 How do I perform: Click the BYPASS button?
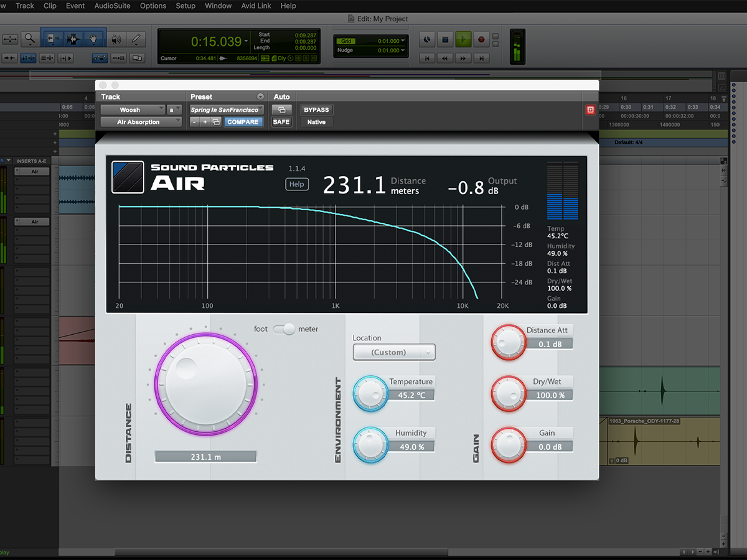coord(316,110)
